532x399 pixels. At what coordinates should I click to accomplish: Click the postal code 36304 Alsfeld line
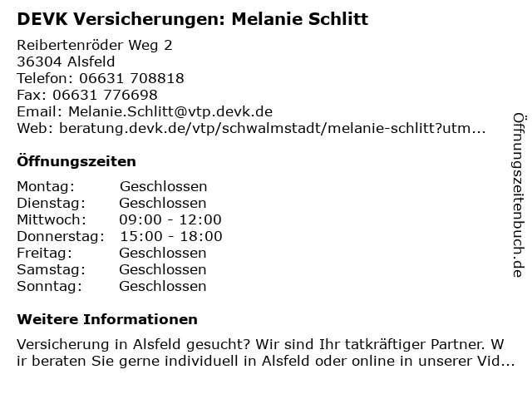(x=66, y=62)
